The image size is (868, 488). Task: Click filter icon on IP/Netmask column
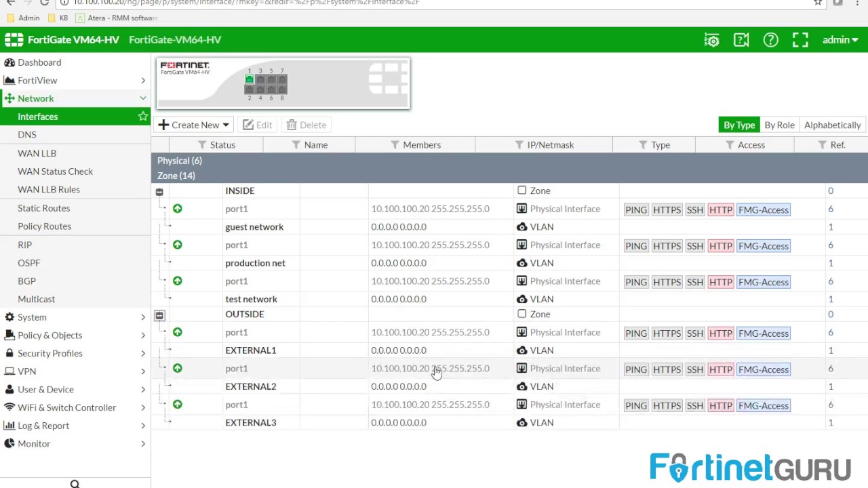(x=519, y=145)
